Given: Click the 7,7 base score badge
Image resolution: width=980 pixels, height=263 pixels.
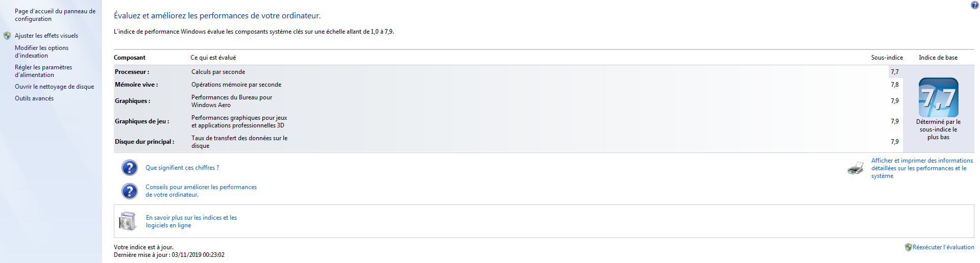Looking at the screenshot, I should (938, 97).
